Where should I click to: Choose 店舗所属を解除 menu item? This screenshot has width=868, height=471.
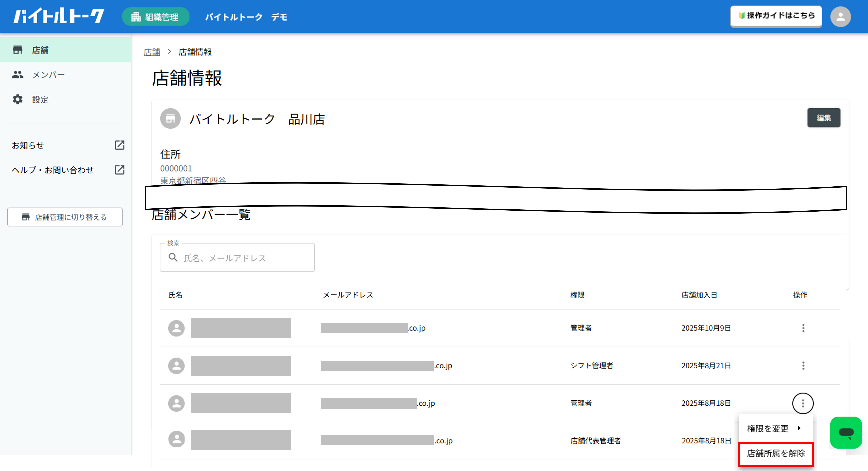pyautogui.click(x=776, y=453)
